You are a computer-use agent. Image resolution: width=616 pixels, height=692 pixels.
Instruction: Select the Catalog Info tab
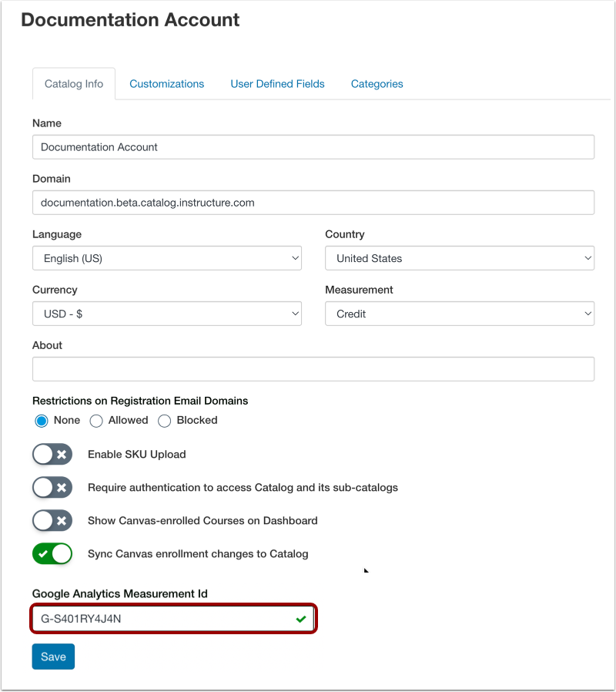74,84
